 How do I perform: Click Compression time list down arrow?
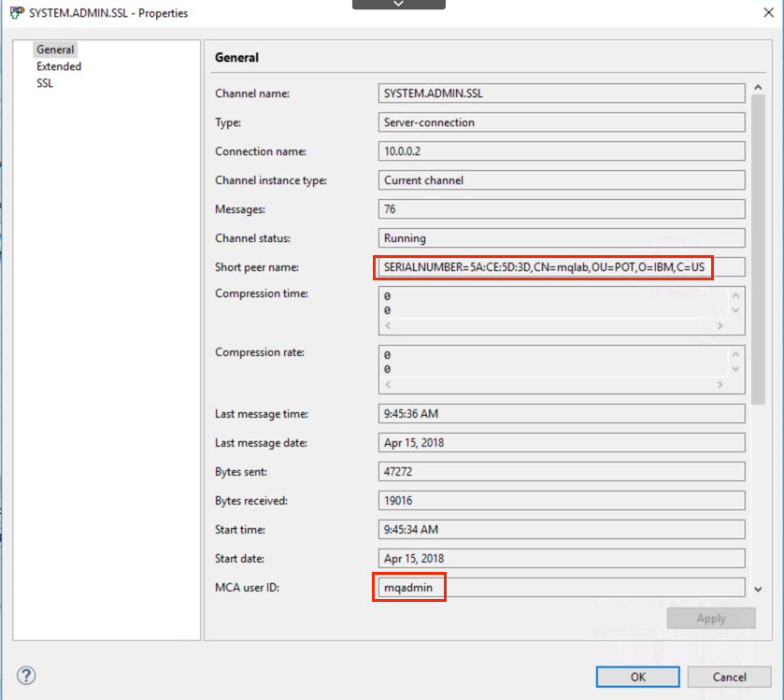click(735, 310)
